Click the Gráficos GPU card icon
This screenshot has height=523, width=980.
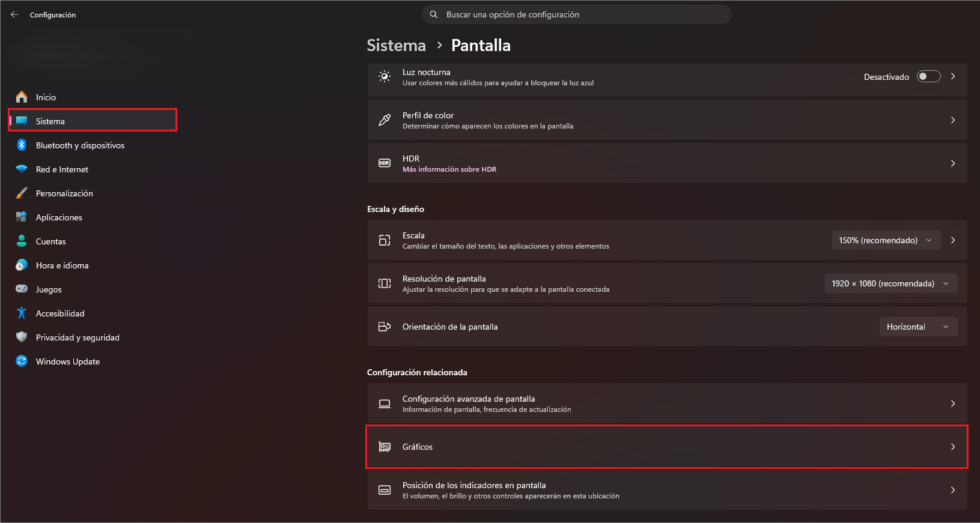coord(385,447)
